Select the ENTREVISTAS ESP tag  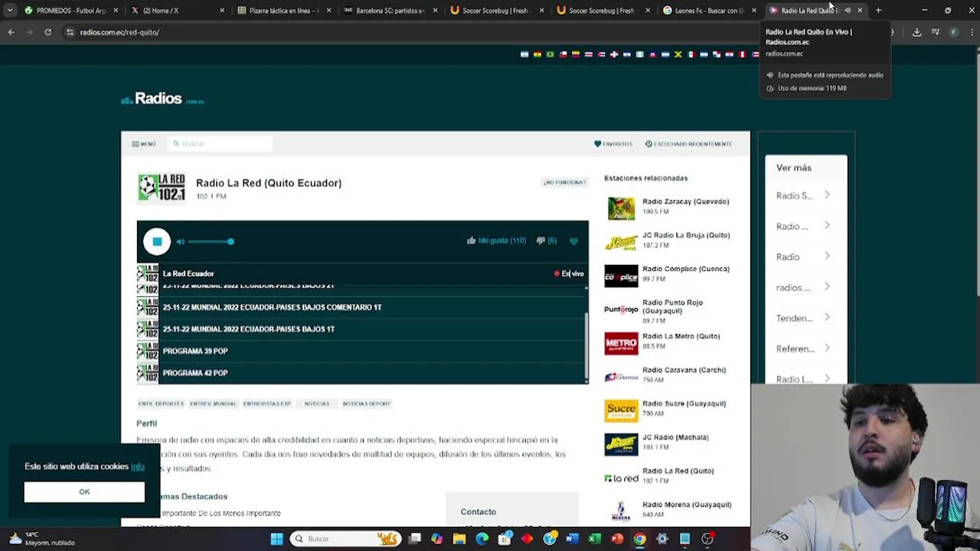267,403
